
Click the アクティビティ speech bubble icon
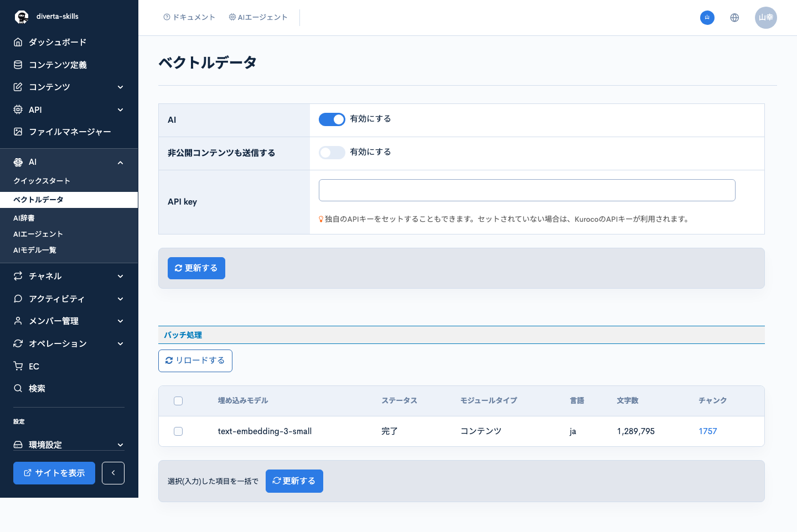tap(18, 299)
